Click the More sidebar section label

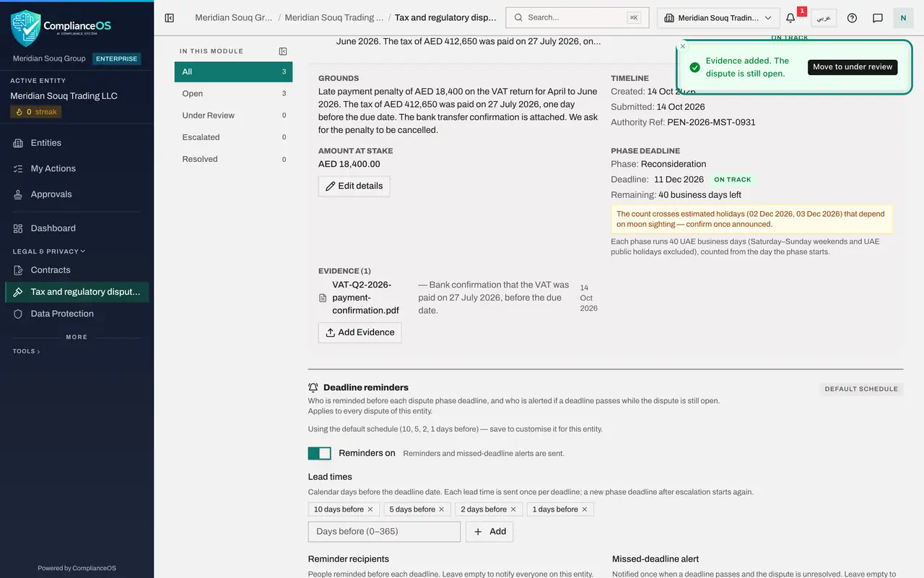pyautogui.click(x=77, y=337)
